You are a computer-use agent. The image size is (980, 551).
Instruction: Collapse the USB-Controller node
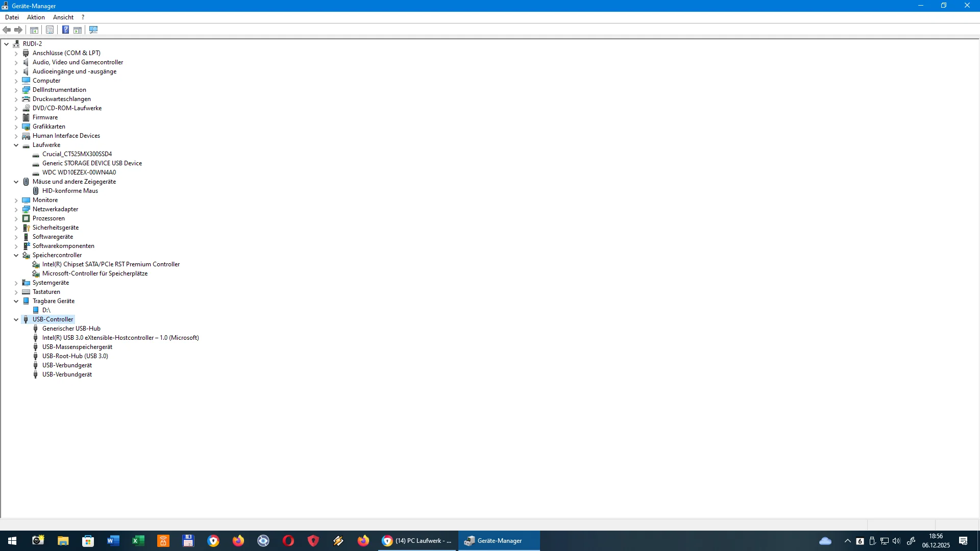click(16, 320)
